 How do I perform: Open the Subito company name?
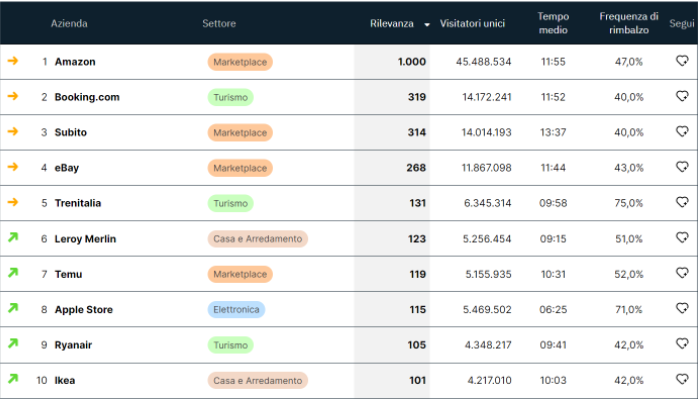coord(70,132)
